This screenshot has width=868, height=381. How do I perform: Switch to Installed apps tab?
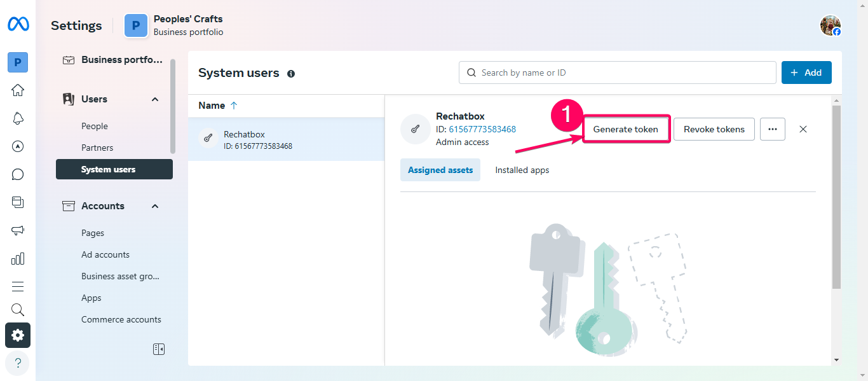[x=522, y=170]
